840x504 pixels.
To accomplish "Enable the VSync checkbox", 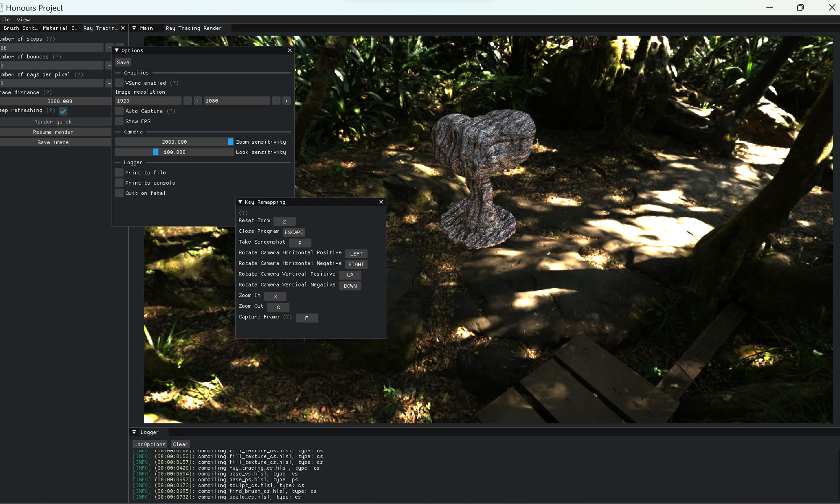I will 120,83.
